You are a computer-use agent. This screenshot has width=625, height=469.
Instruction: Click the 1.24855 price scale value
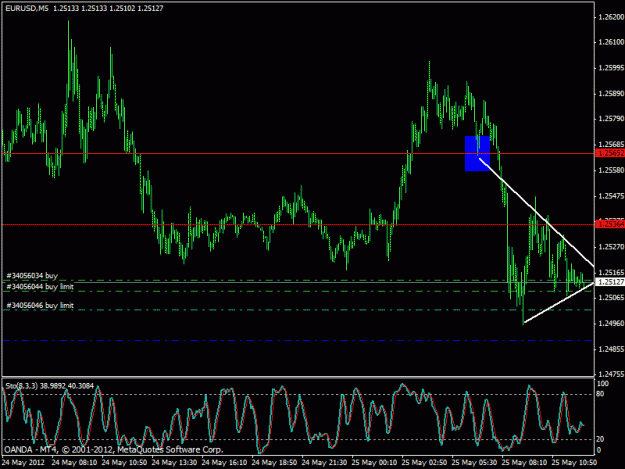pyautogui.click(x=611, y=349)
